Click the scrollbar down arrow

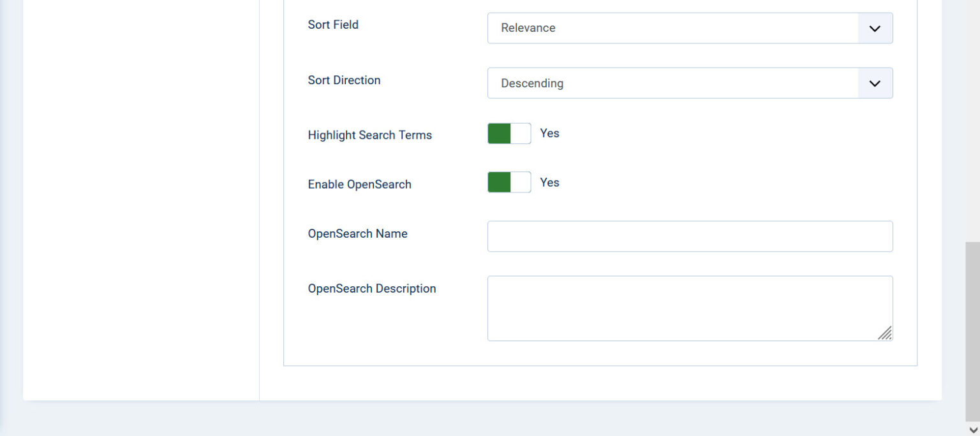pos(973,430)
